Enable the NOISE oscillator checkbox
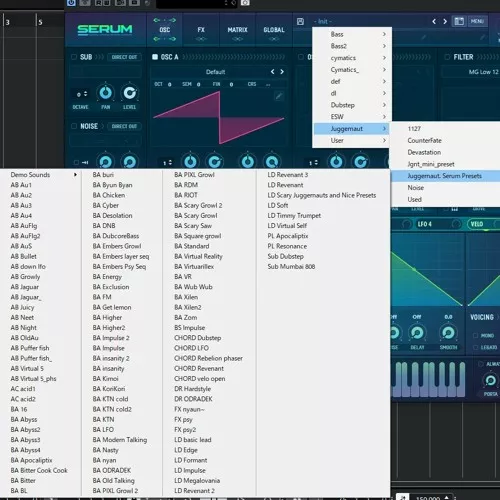The height and width of the screenshot is (500, 500). pyautogui.click(x=74, y=126)
